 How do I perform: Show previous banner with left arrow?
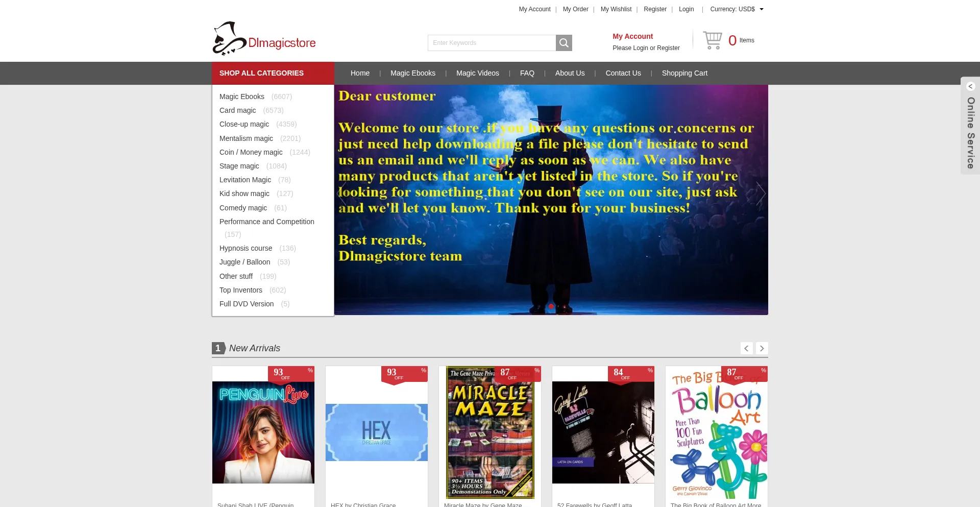coord(341,194)
